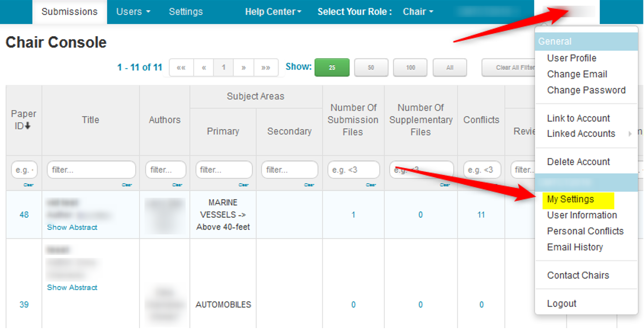The image size is (644, 332).
Task: Show All rows on page
Action: coord(450,67)
